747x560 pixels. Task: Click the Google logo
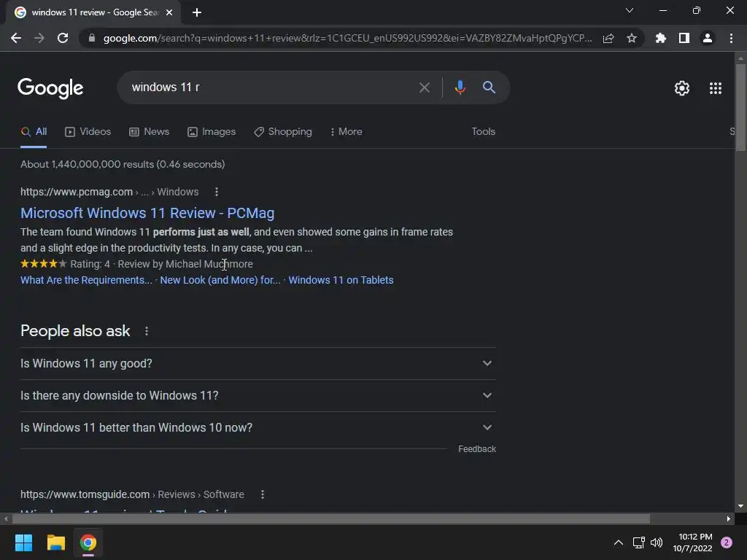[x=50, y=88]
